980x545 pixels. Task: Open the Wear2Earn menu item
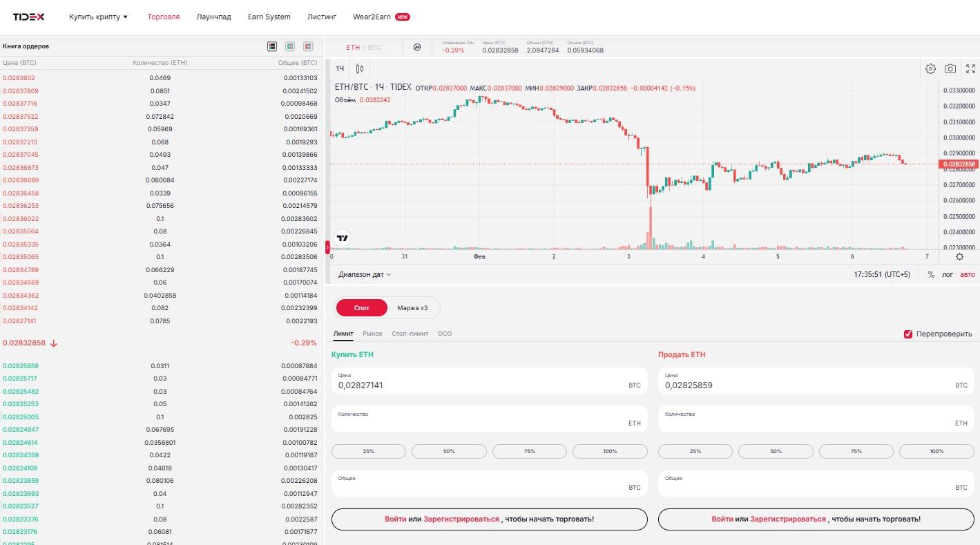coord(372,17)
